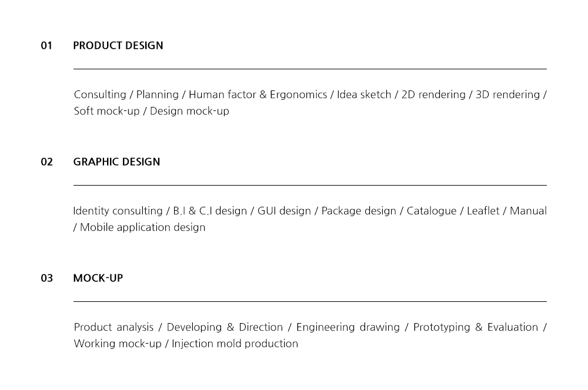
Task: Click section number 01
Action: pyautogui.click(x=46, y=46)
